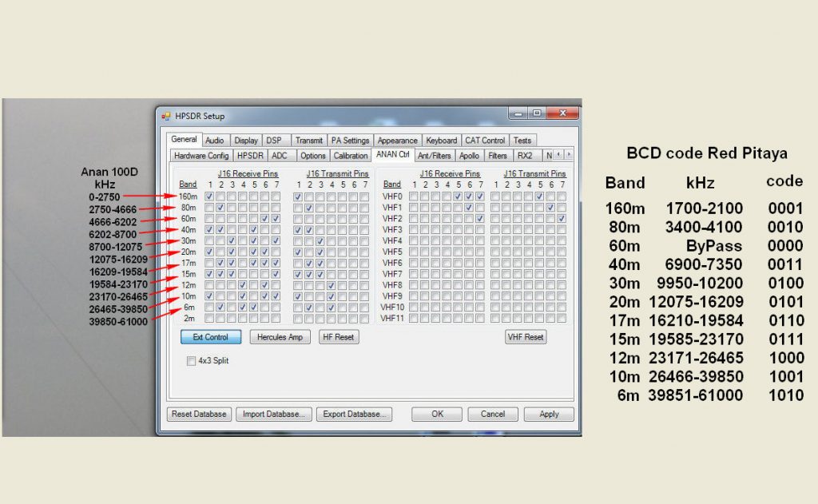Minimize the HPSDR Setup window
Image resolution: width=818 pixels, height=504 pixels.
point(518,113)
